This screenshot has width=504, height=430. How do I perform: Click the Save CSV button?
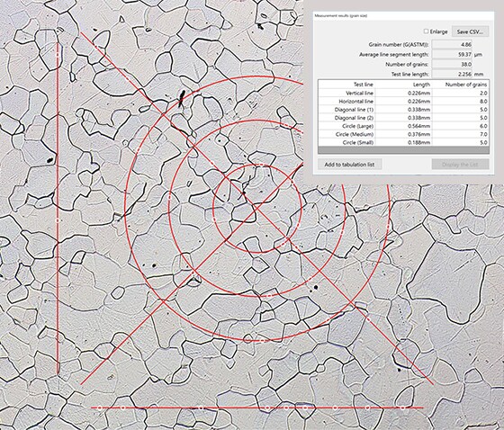point(470,31)
